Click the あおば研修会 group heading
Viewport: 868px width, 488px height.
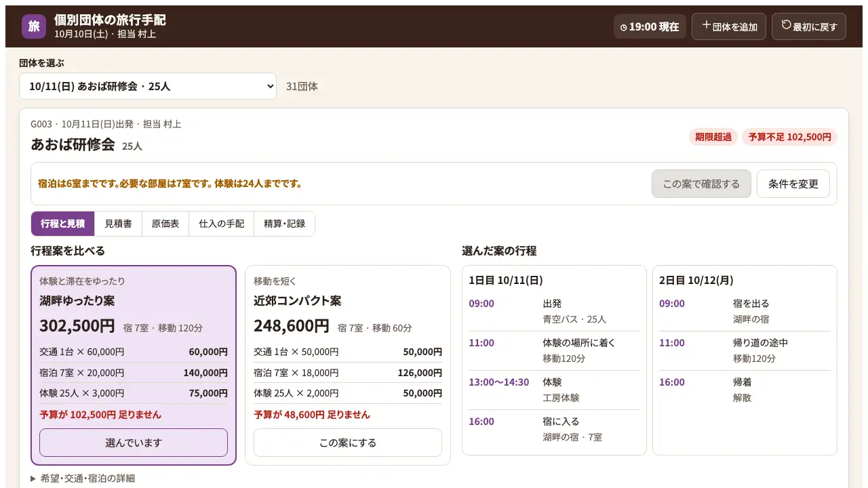click(73, 144)
